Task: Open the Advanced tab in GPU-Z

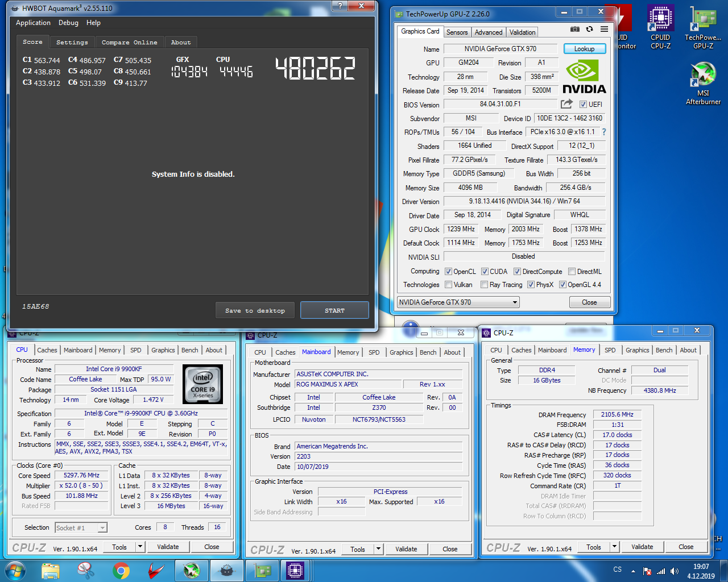Action: pos(489,32)
